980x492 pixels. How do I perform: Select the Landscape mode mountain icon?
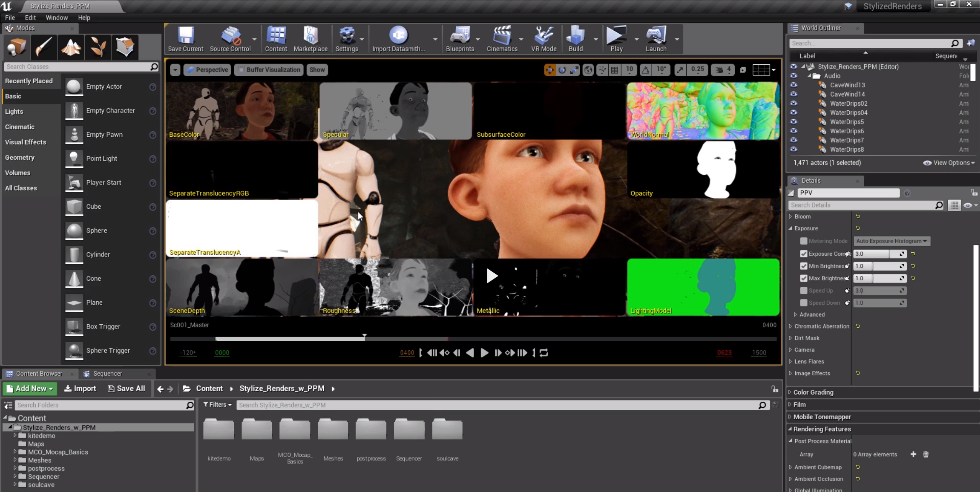[x=71, y=47]
